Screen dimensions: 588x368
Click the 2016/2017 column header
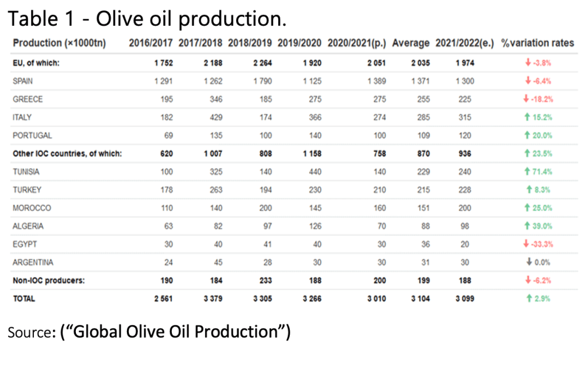(x=151, y=43)
